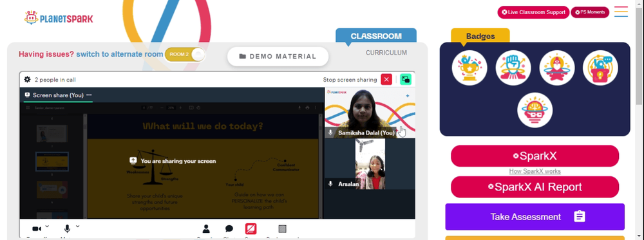Viewport: 644px width, 240px height.
Task: Select the trophy star badge
Action: (469, 68)
